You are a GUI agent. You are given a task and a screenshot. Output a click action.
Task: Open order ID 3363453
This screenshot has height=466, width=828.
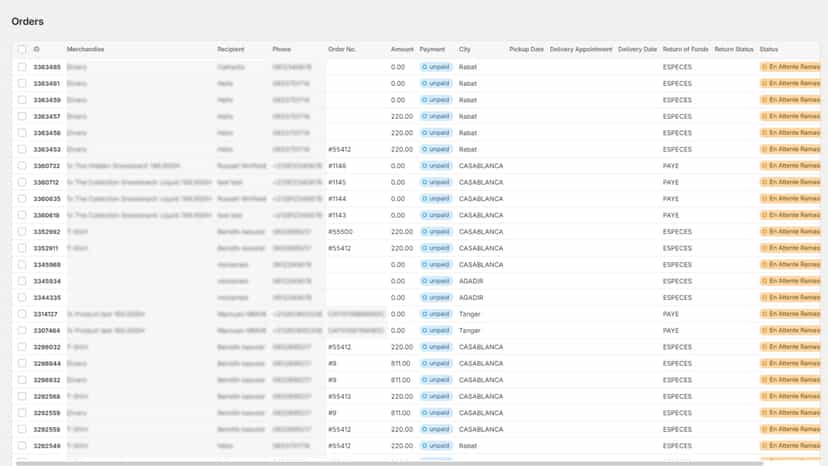pyautogui.click(x=47, y=150)
